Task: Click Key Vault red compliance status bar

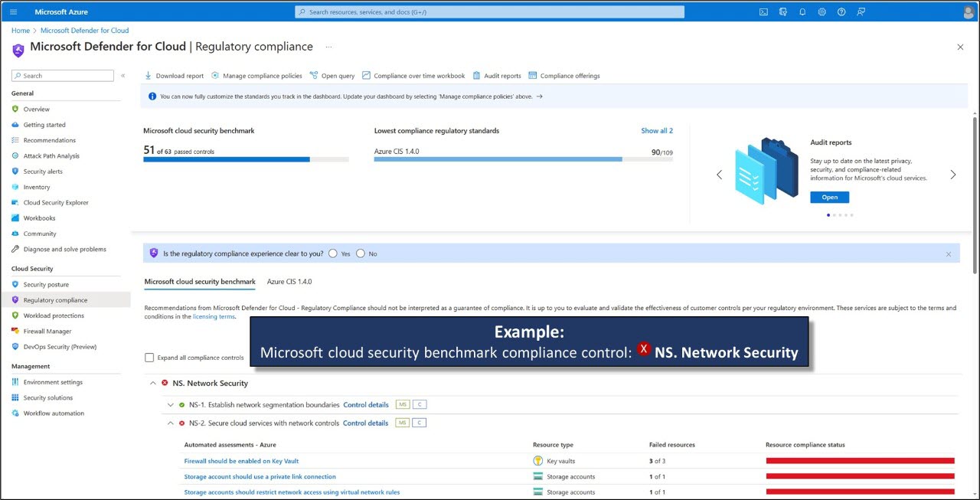Action: coord(860,461)
